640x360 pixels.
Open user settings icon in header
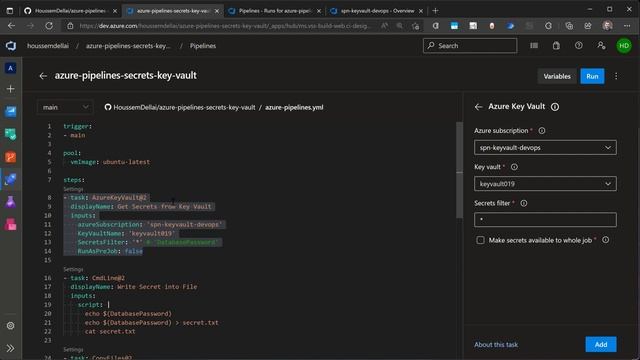[601, 46]
